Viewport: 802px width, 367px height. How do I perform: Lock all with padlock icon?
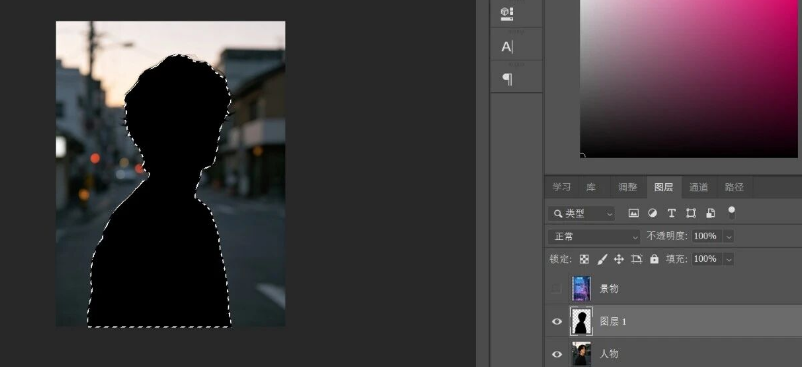pyautogui.click(x=654, y=259)
